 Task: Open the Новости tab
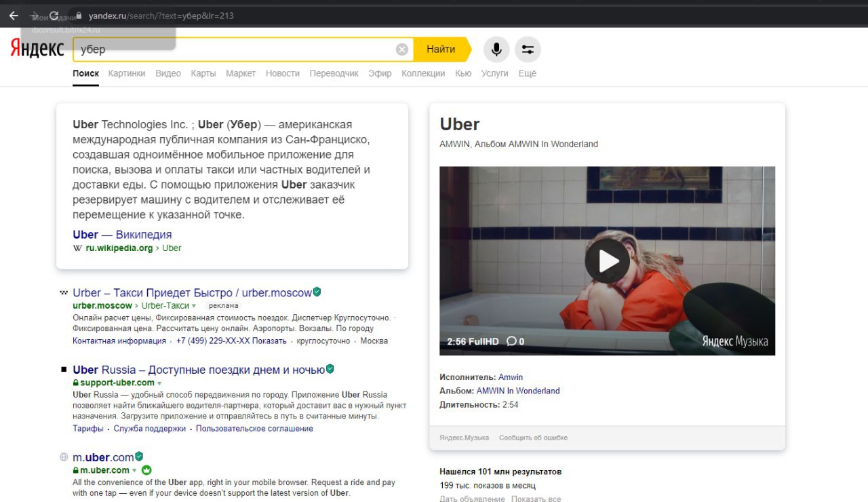283,73
